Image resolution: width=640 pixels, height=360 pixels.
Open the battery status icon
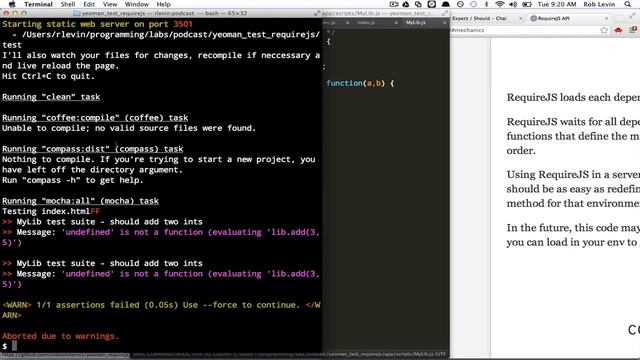click(527, 4)
